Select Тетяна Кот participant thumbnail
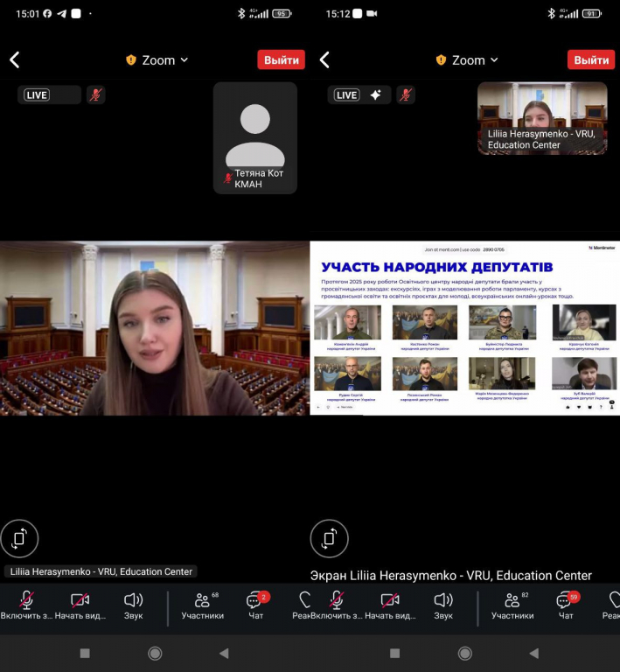This screenshot has width=620, height=672. [x=254, y=137]
